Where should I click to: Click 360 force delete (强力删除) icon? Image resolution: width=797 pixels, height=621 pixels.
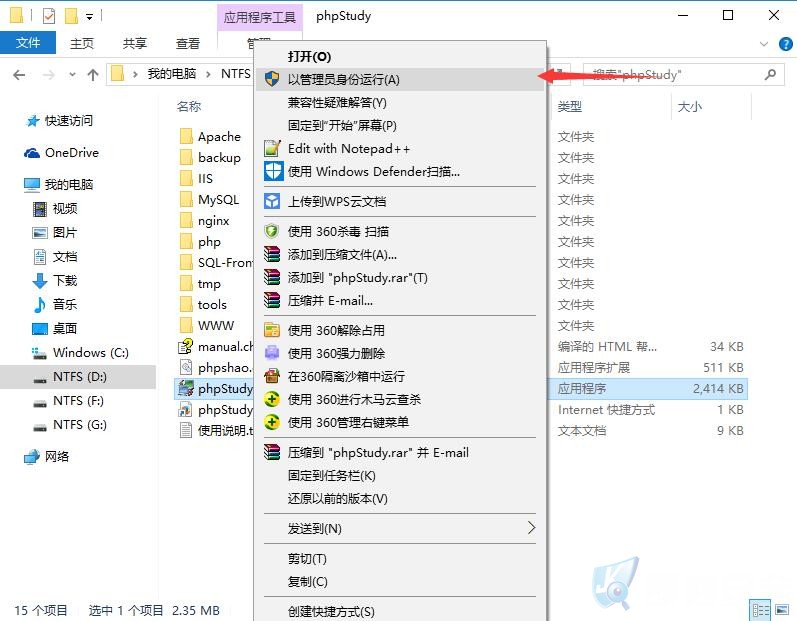(272, 353)
